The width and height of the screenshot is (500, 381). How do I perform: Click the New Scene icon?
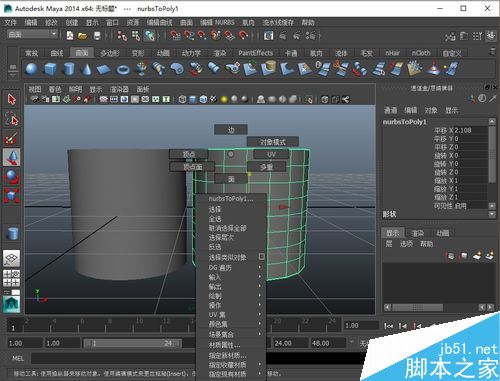[x=70, y=36]
